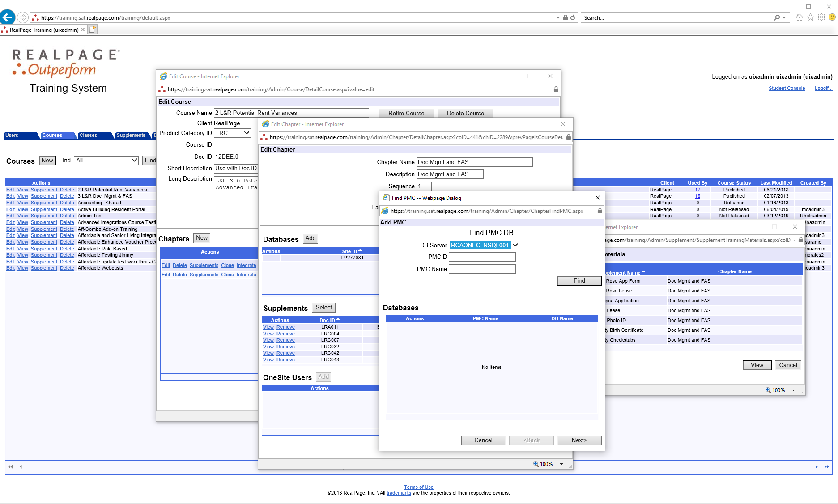Click the Sequence input field
The image size is (838, 504).
pyautogui.click(x=424, y=186)
